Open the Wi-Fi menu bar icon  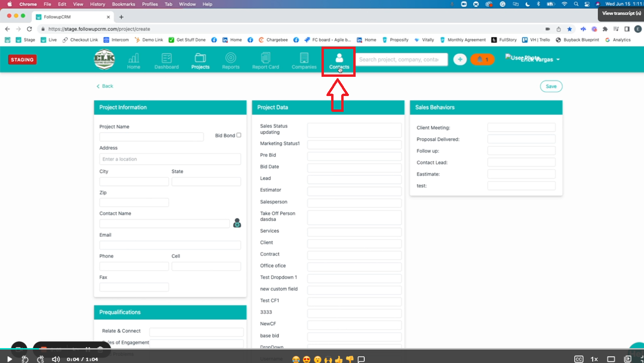564,4
